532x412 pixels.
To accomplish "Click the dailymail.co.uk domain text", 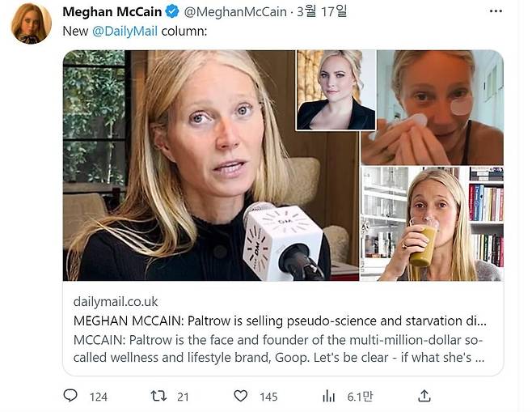I will 116,300.
